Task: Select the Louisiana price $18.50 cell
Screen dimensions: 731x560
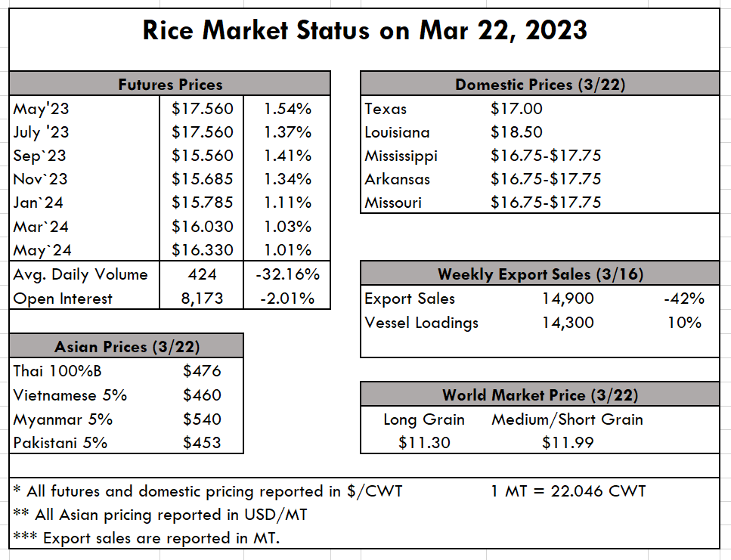Action: click(516, 131)
